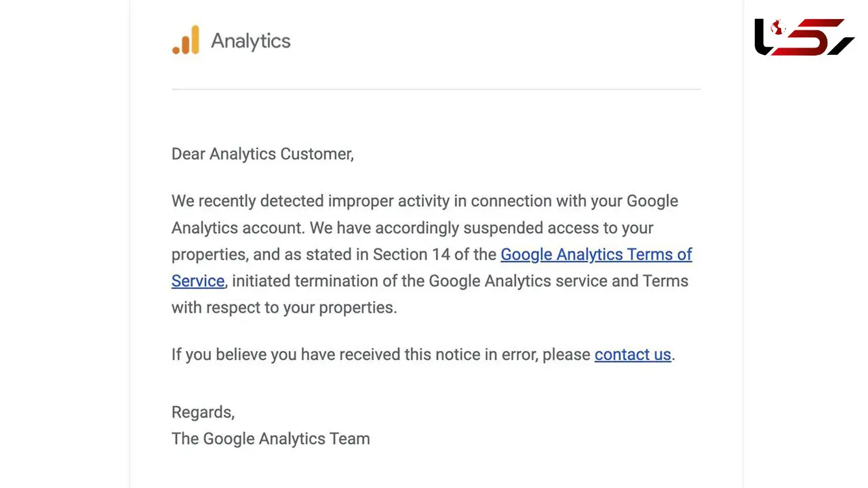This screenshot has width=868, height=488.
Task: Click the small orange dot in Analytics logo
Action: (x=176, y=50)
